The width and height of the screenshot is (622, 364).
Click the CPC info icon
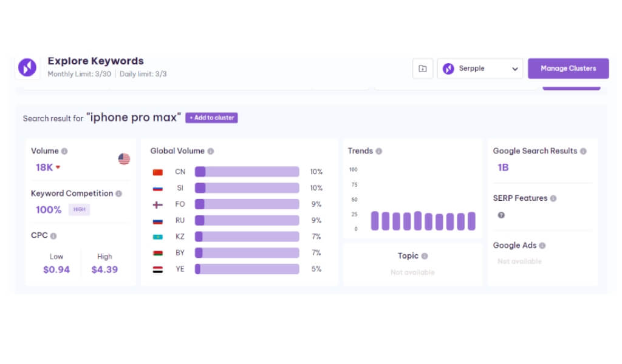53,235
